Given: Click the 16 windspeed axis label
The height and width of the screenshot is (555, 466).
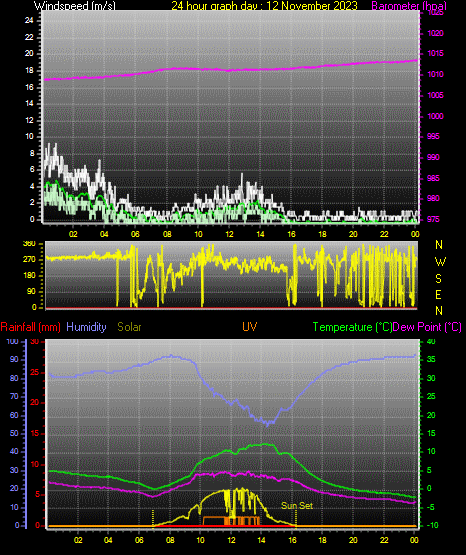Looking at the screenshot, I should [29, 87].
